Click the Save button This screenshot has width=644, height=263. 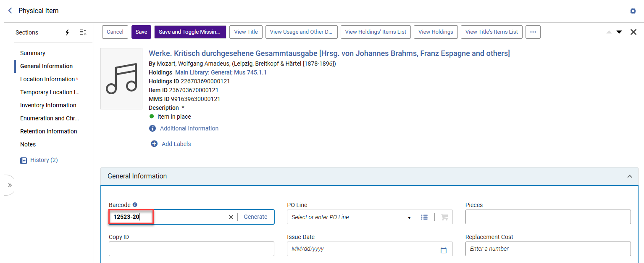tap(141, 32)
